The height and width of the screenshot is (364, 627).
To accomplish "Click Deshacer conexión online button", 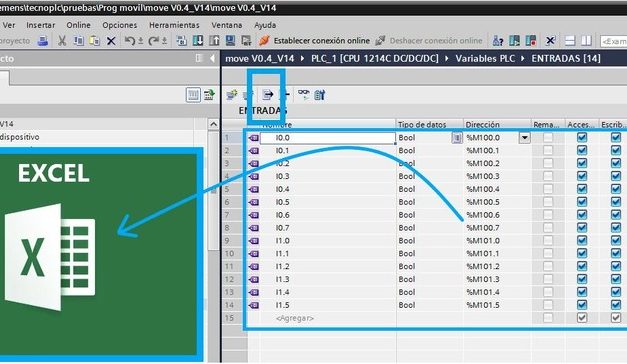I will pos(429,40).
